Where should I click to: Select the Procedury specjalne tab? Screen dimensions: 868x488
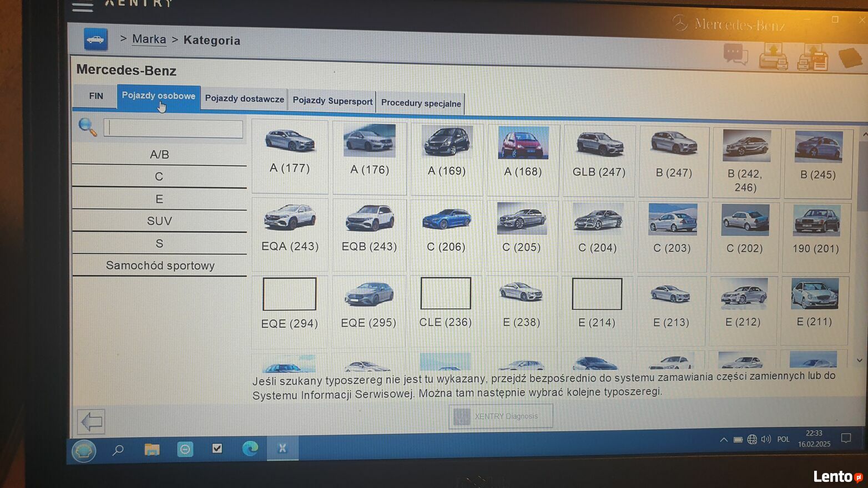421,103
